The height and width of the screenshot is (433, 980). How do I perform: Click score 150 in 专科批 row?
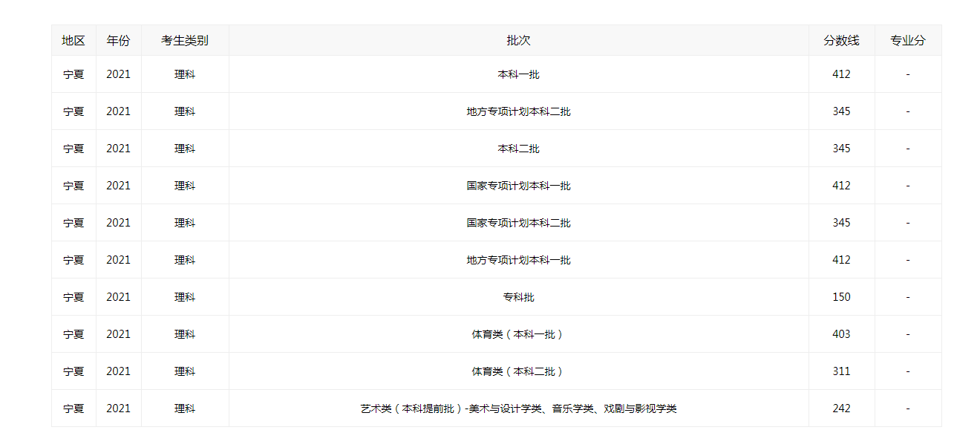(841, 297)
